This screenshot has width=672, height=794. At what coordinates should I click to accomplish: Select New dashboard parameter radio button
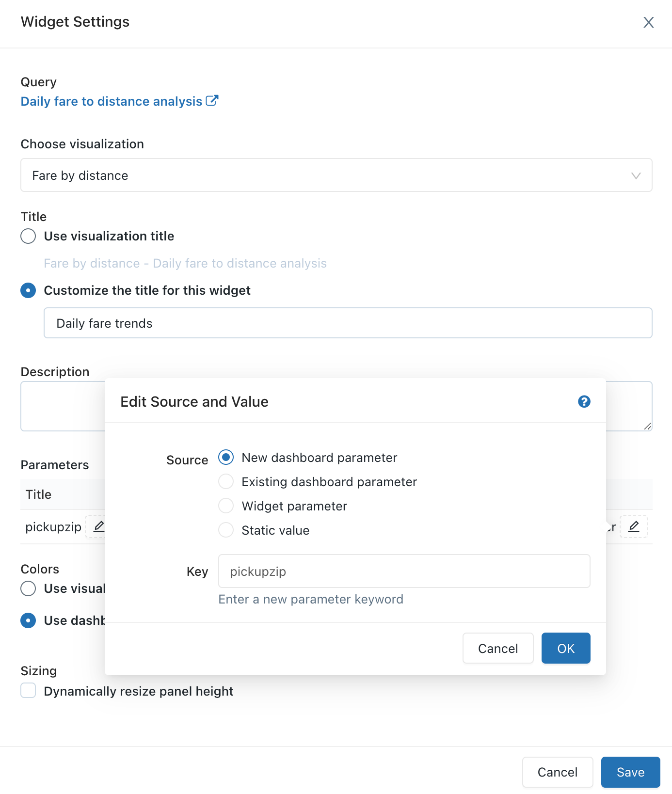pyautogui.click(x=226, y=457)
